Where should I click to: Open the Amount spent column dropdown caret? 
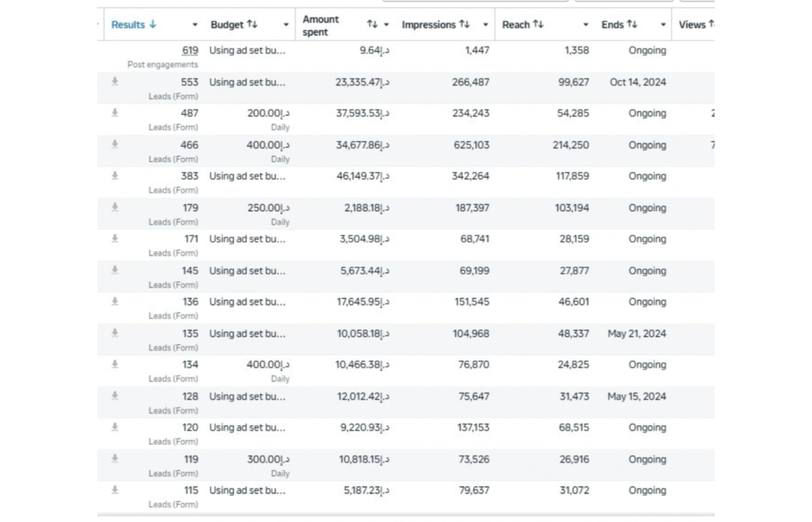(386, 25)
